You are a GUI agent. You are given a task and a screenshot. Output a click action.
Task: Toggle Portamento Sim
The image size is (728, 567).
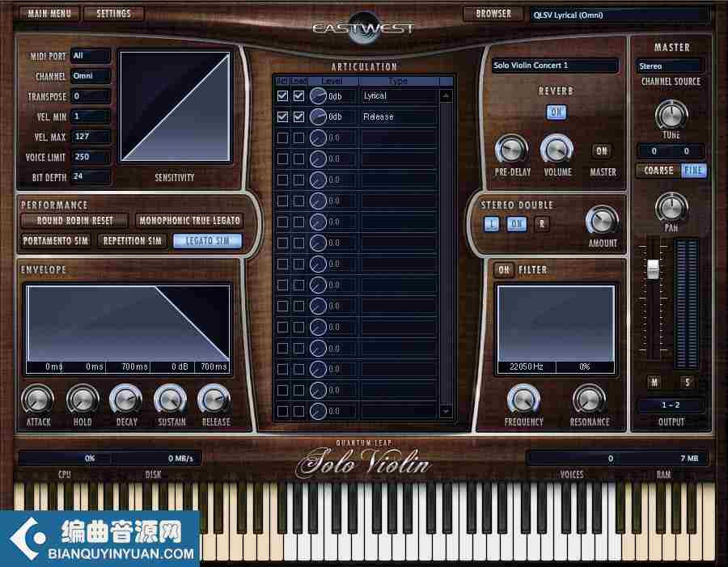(x=56, y=240)
